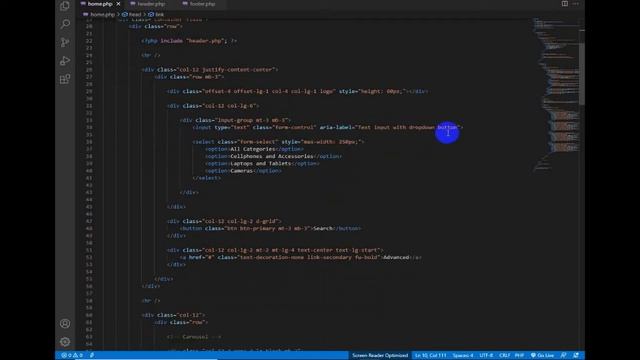Click the logo div line with height style

tap(298, 91)
